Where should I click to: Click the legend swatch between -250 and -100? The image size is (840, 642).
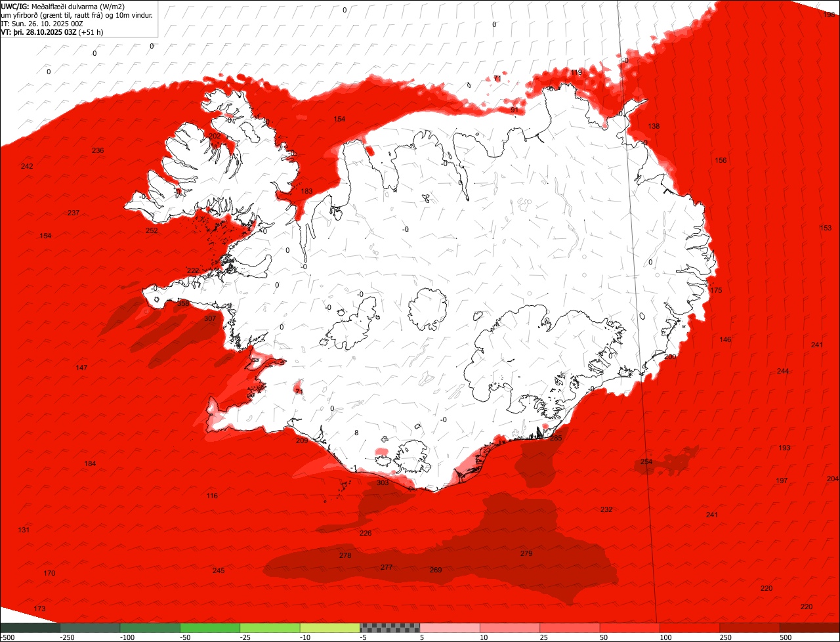(90, 628)
